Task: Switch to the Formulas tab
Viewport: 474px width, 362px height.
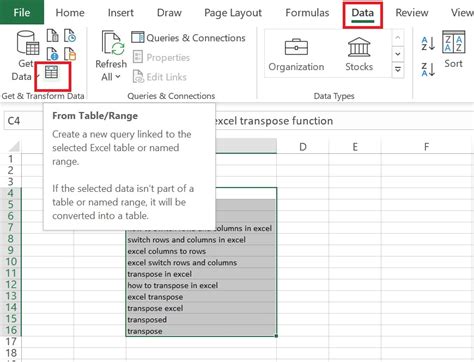Action: [x=307, y=13]
